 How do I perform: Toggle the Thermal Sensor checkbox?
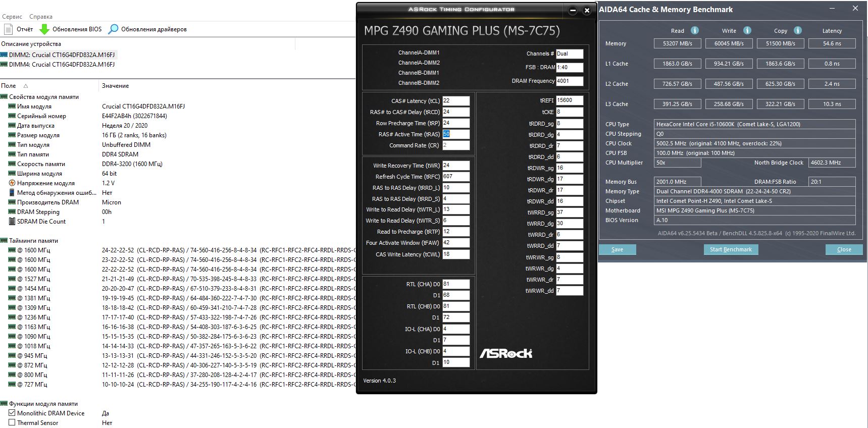[12, 422]
